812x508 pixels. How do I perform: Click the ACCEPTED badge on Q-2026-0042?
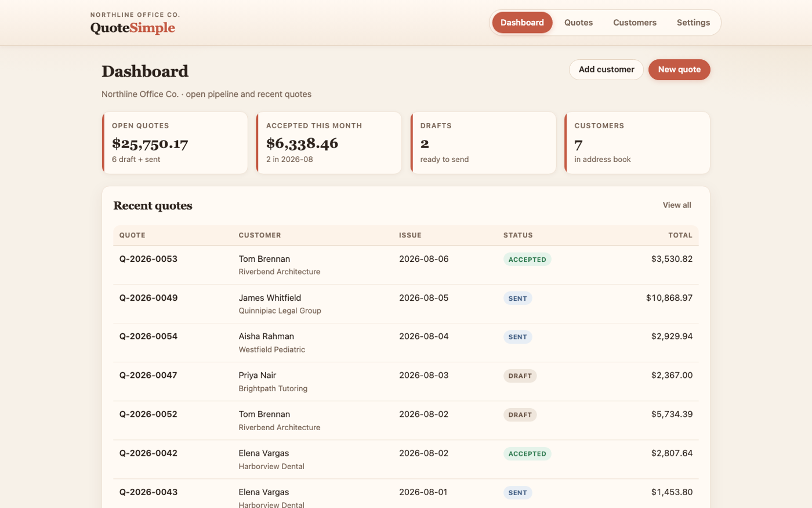click(527, 453)
